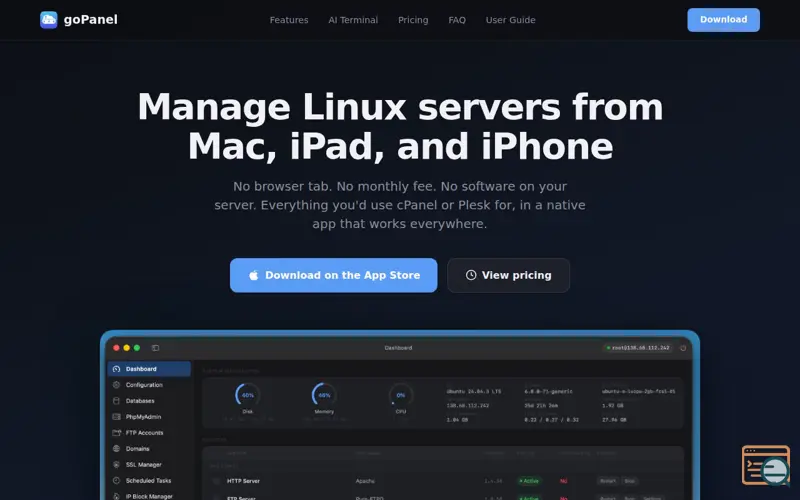
Task: Select the Domains globe icon
Action: coord(116,448)
